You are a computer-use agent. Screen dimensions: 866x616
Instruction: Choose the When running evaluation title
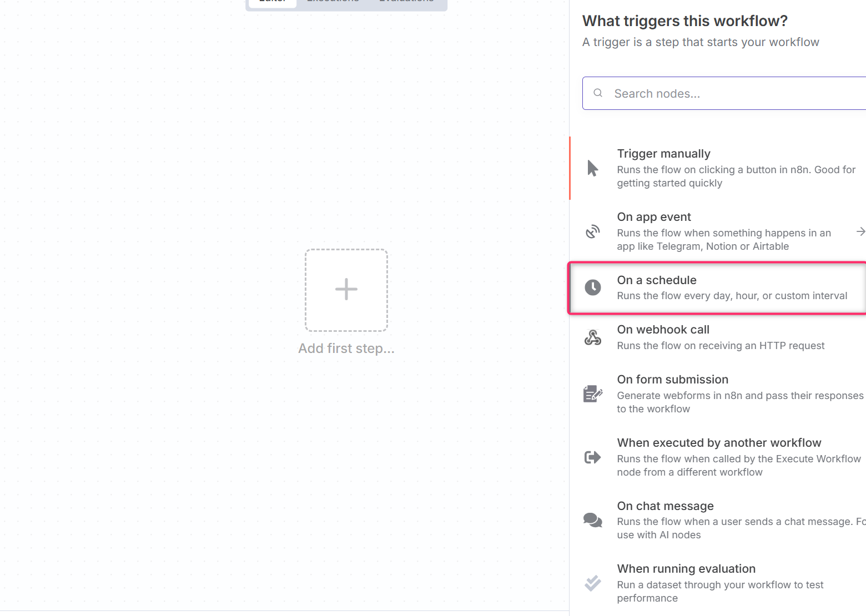click(687, 569)
